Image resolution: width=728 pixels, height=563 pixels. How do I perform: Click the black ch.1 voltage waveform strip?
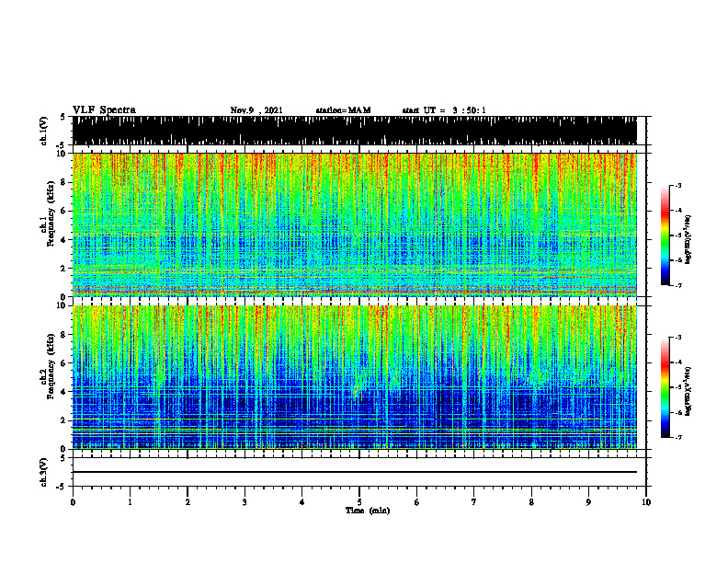(354, 131)
